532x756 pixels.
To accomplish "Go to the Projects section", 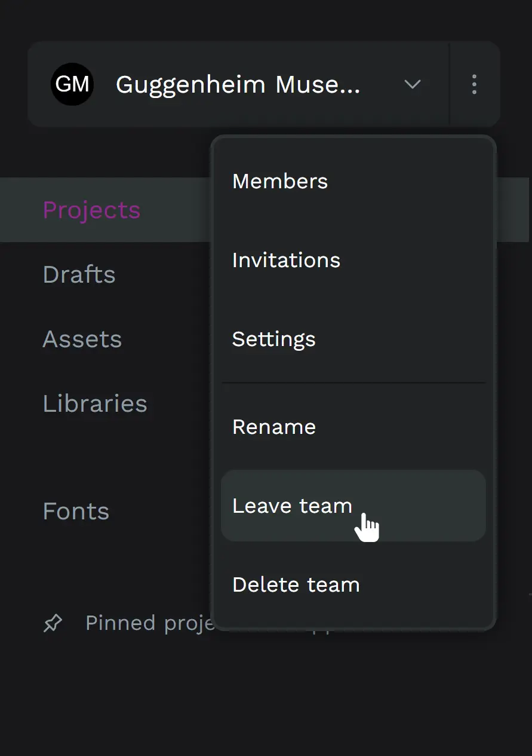I will [x=91, y=210].
